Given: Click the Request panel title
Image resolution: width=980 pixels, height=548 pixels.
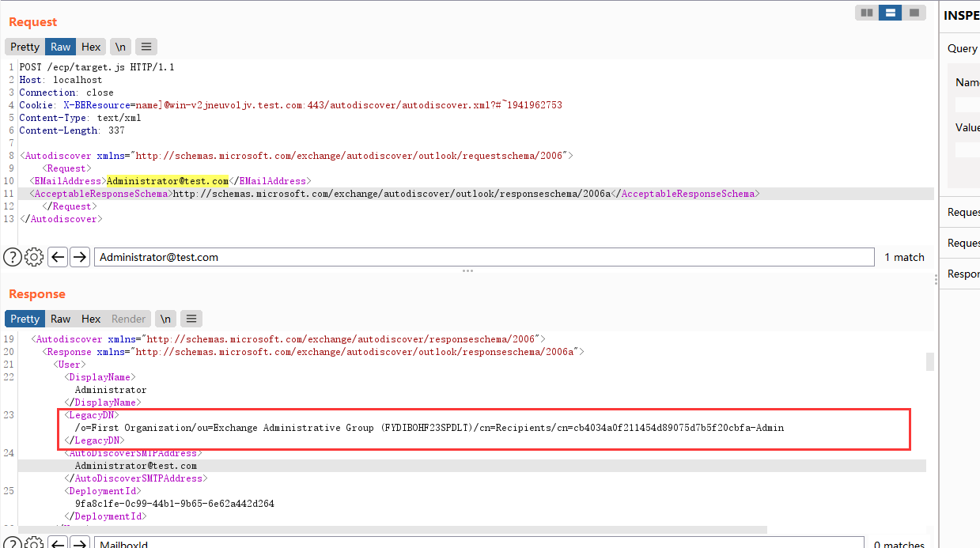Looking at the screenshot, I should (33, 22).
